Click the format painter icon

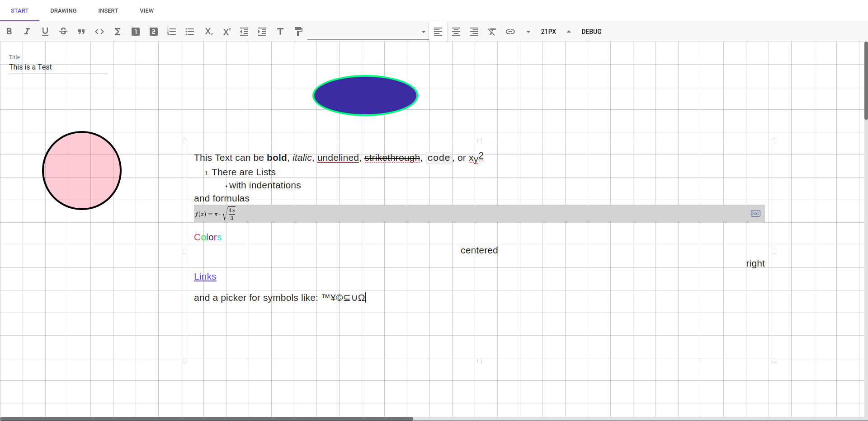[x=298, y=32]
